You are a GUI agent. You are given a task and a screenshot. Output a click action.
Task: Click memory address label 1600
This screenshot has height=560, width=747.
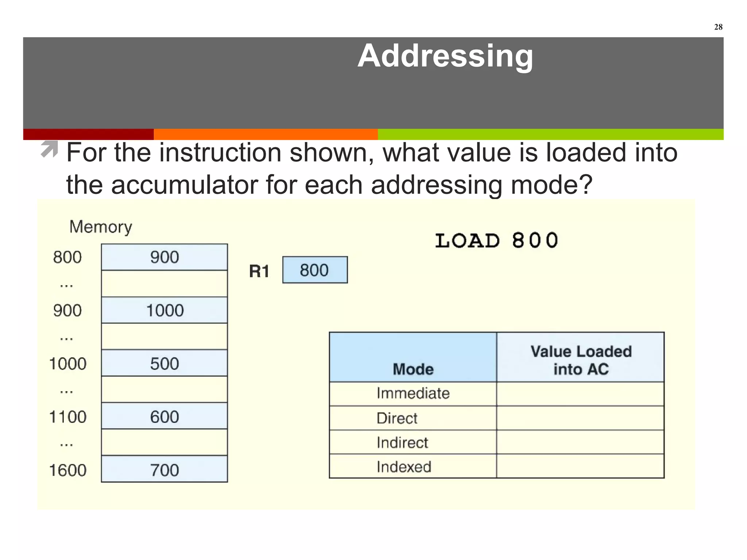tap(68, 470)
